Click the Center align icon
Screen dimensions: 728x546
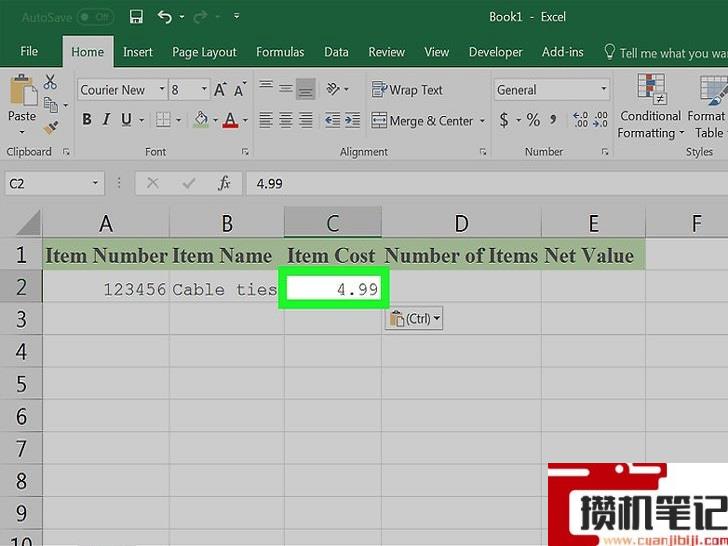(286, 120)
